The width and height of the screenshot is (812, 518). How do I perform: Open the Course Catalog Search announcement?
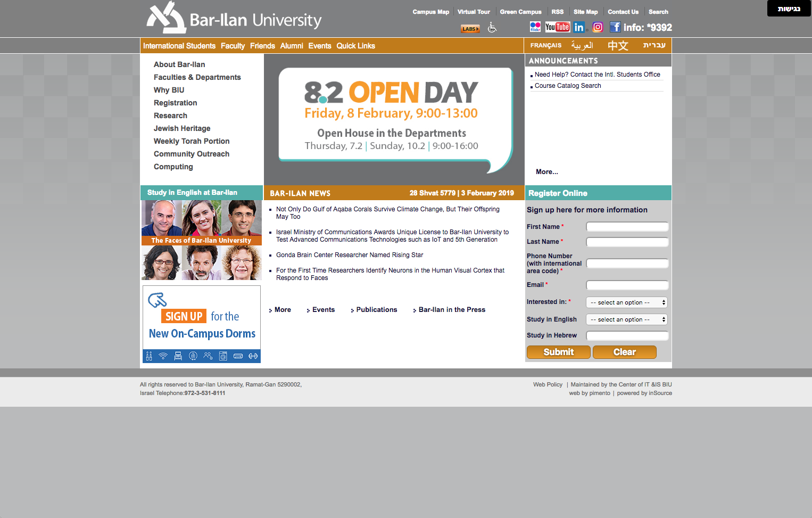click(568, 86)
